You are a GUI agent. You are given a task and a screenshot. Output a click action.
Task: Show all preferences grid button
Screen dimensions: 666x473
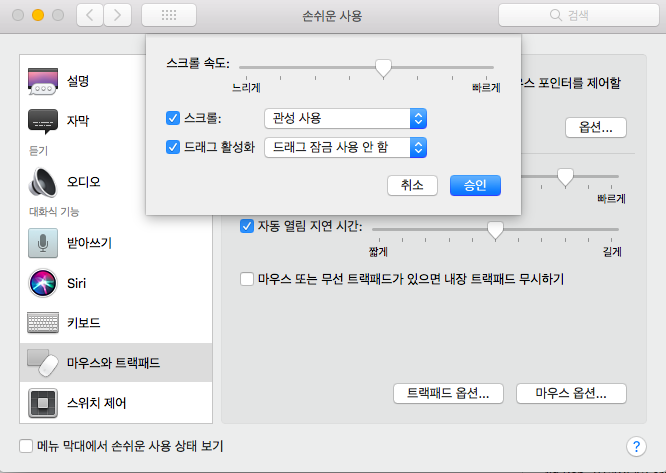(169, 16)
